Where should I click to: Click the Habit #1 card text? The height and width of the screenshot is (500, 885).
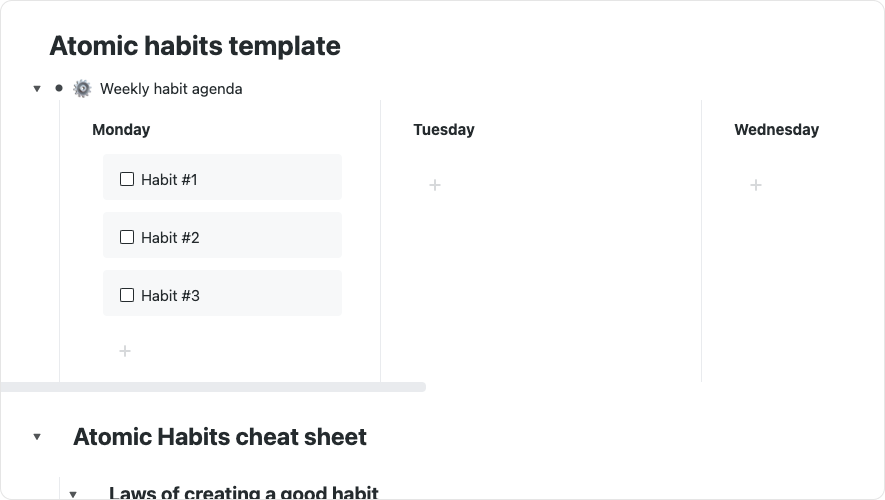click(170, 180)
